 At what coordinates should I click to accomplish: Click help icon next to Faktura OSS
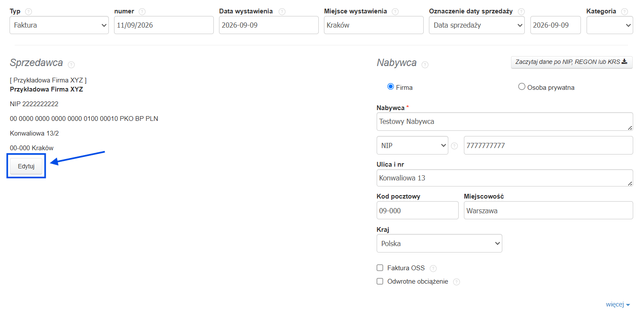(x=433, y=269)
